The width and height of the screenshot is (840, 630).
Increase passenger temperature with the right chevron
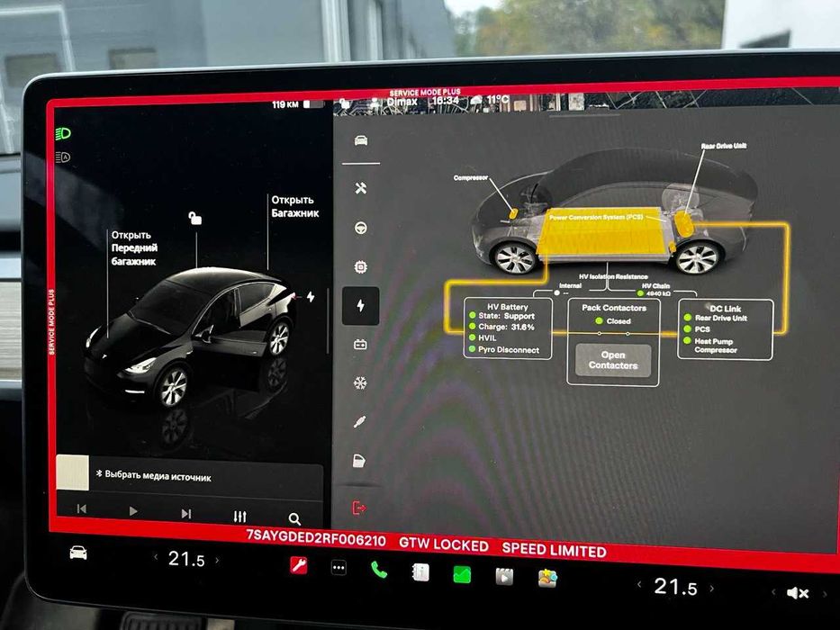coord(711,589)
